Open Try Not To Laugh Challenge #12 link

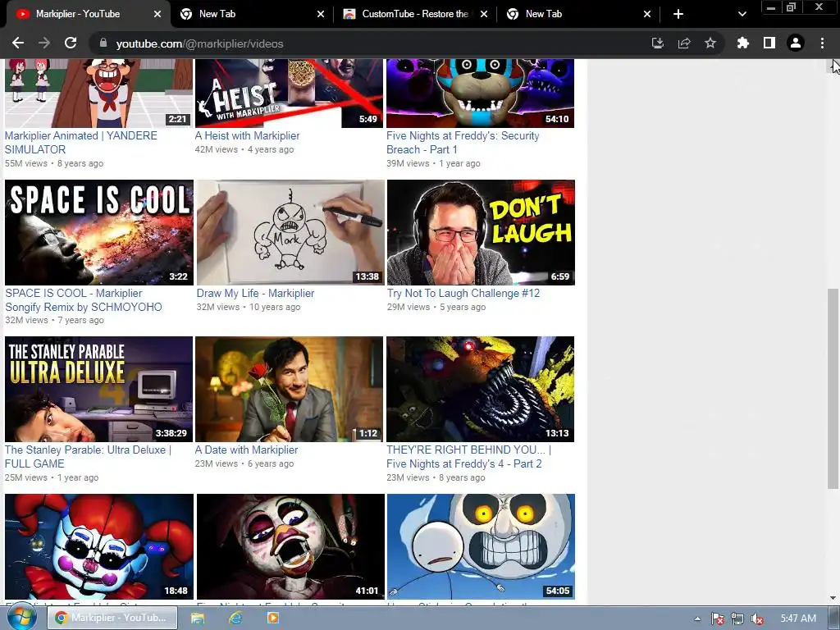coord(463,293)
